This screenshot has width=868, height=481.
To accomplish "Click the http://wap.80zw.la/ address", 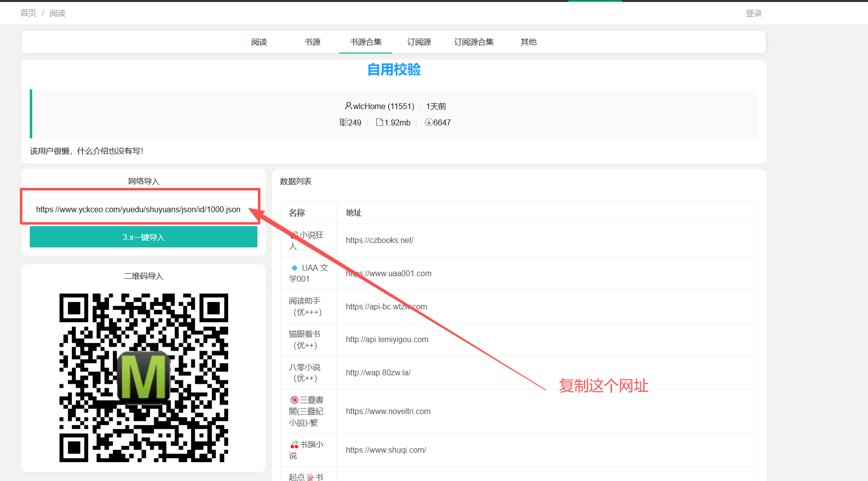I will [378, 373].
